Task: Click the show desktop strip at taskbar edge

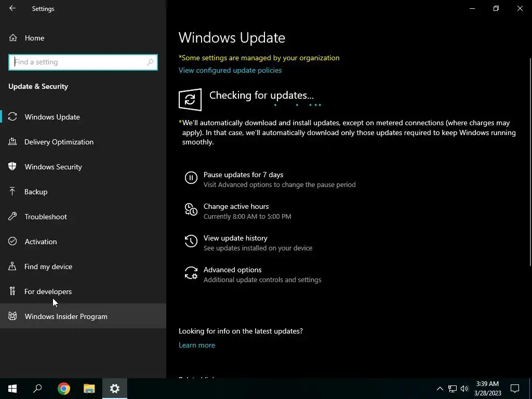Action: 530,389
